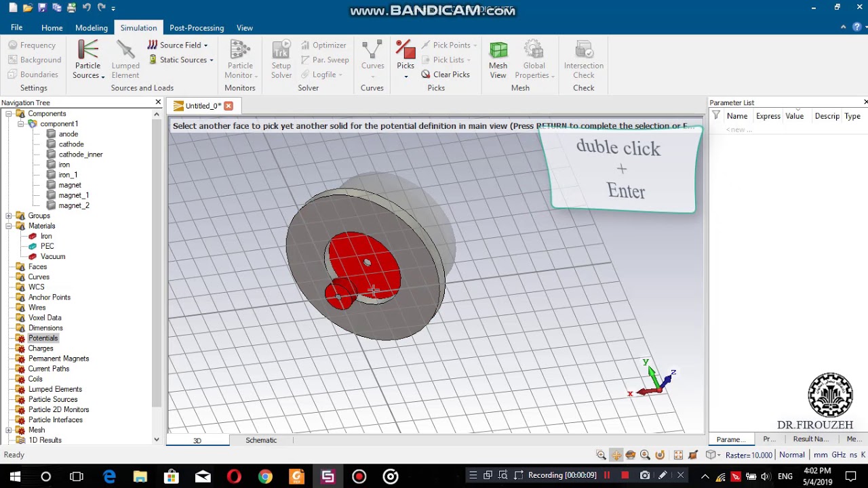Image resolution: width=868 pixels, height=488 pixels.
Task: Open the Windows Start menu
Action: (15, 476)
